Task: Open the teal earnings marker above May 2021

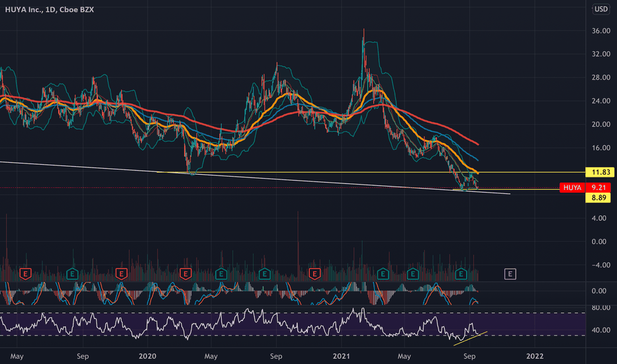Action: (412, 273)
